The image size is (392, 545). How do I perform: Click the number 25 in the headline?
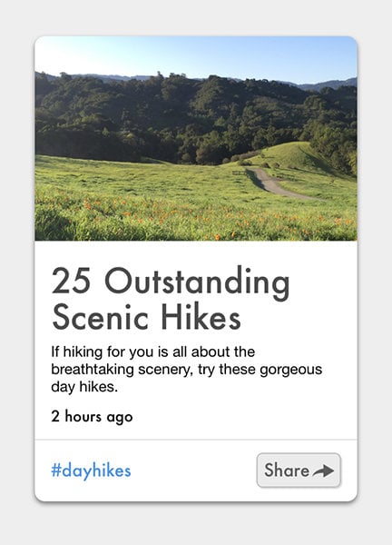71,281
